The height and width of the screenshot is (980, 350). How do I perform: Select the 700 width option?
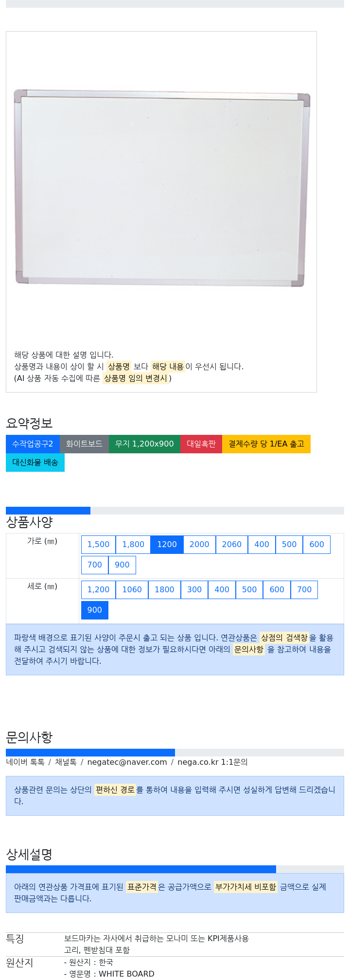click(94, 565)
